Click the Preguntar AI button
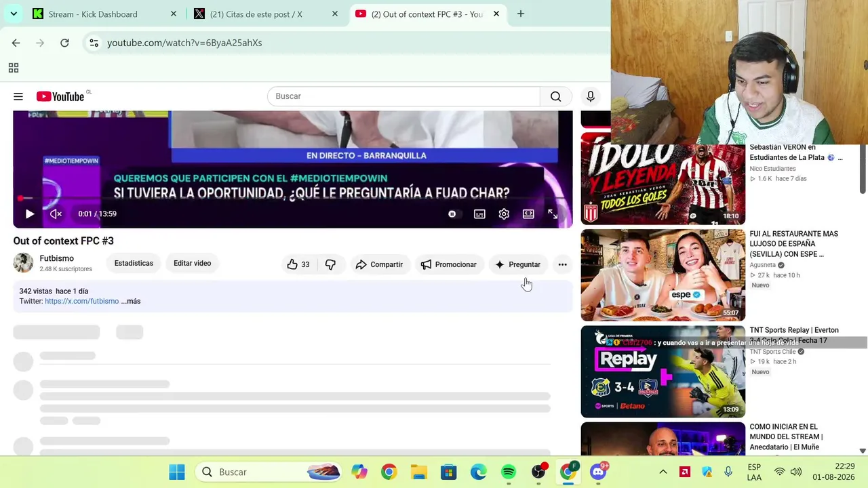The height and width of the screenshot is (488, 868). click(517, 264)
